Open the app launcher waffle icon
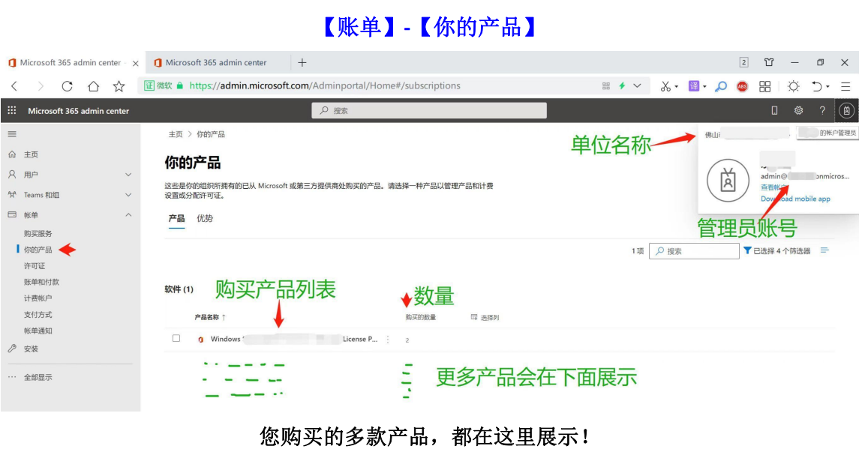The image size is (868, 455). 11,111
